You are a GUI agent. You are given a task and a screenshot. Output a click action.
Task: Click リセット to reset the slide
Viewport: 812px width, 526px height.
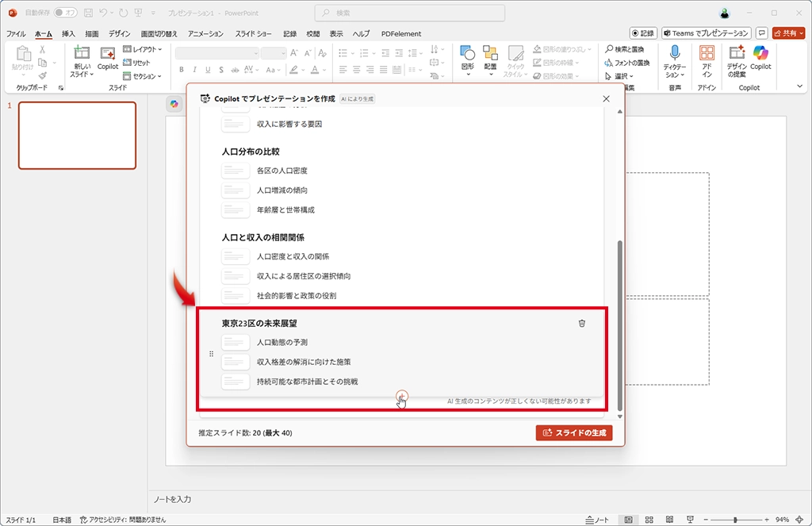click(136, 63)
